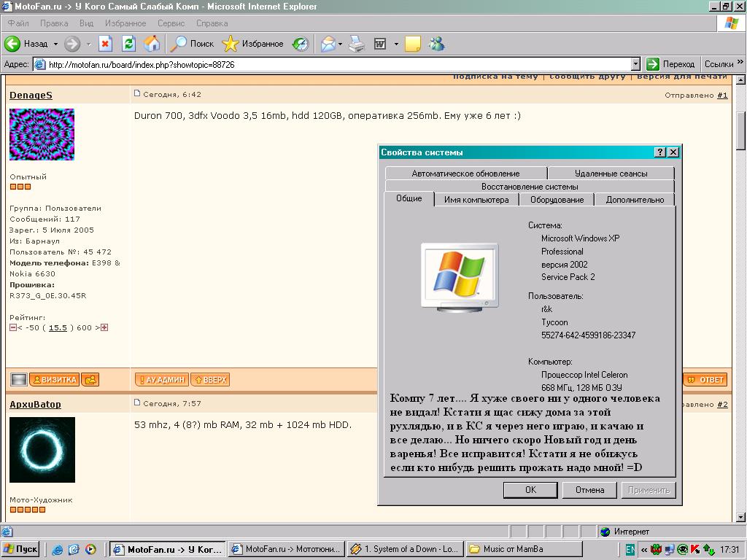Open the Удаленные сеансы tab
This screenshot has height=560, width=747.
[611, 174]
